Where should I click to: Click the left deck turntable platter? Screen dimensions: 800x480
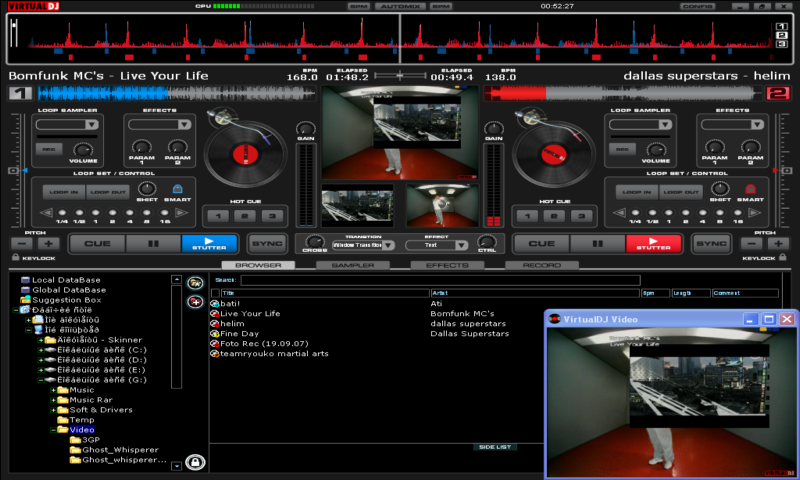[245, 154]
